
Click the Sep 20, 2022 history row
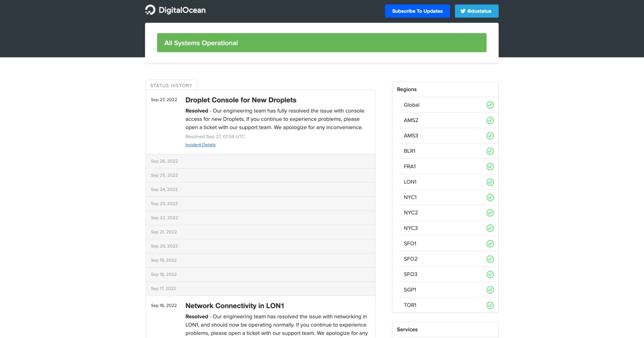[261, 246]
